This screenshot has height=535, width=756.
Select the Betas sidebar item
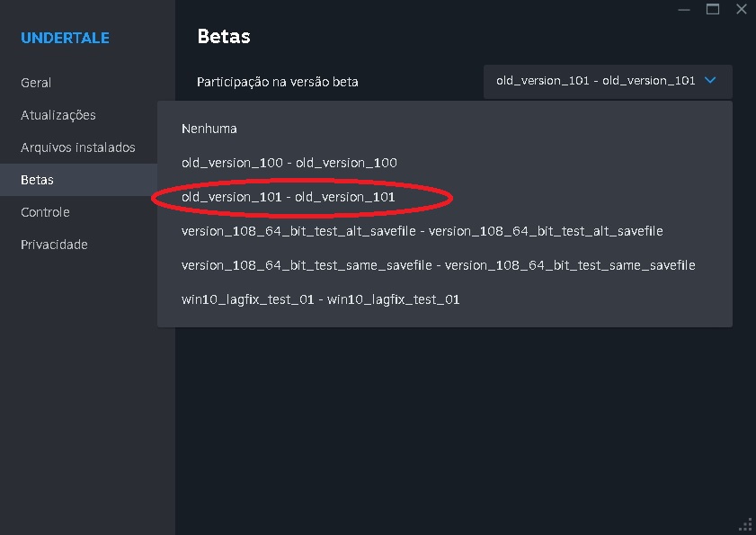(x=38, y=180)
